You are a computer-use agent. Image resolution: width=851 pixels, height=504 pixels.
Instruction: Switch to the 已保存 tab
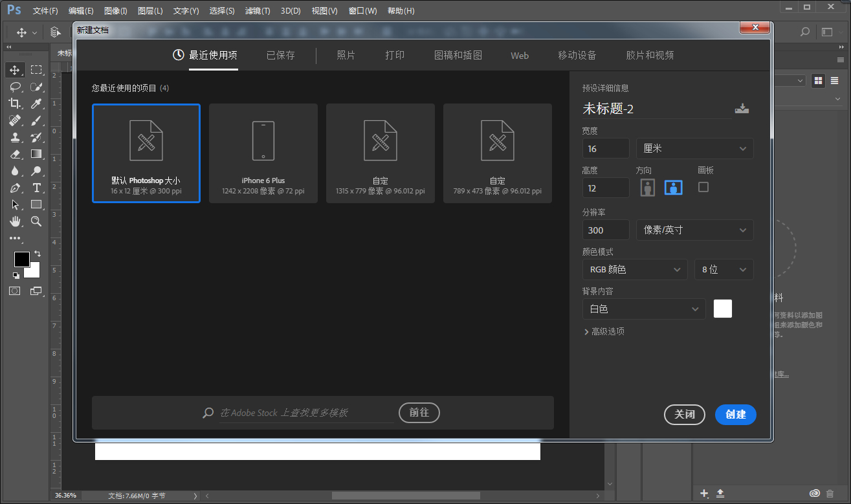[x=281, y=56]
